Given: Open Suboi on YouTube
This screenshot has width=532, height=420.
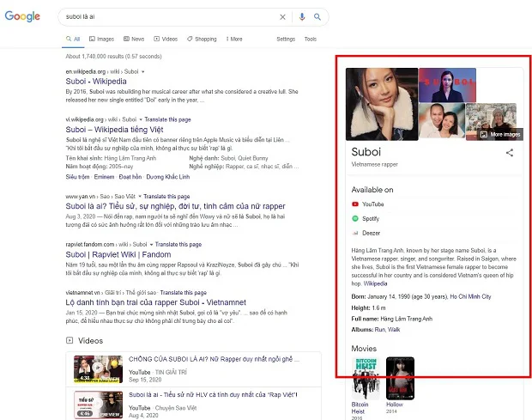Looking at the screenshot, I should (x=373, y=204).
